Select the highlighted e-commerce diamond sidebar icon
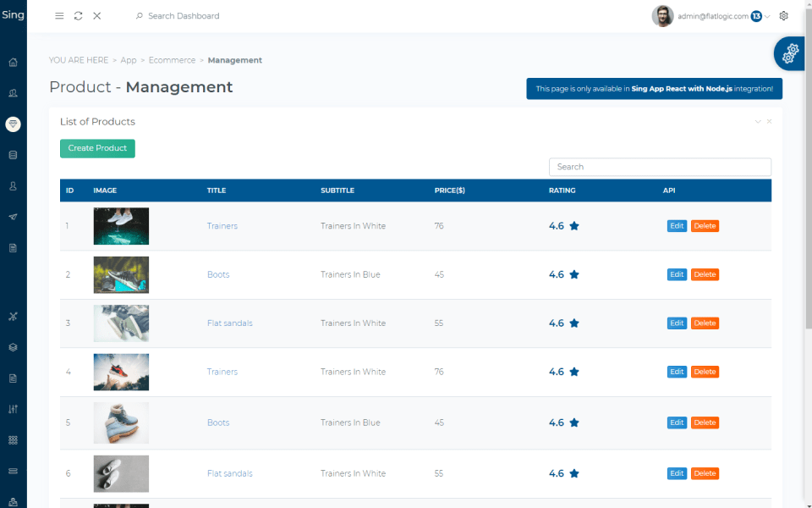The width and height of the screenshot is (812, 508). [13, 124]
